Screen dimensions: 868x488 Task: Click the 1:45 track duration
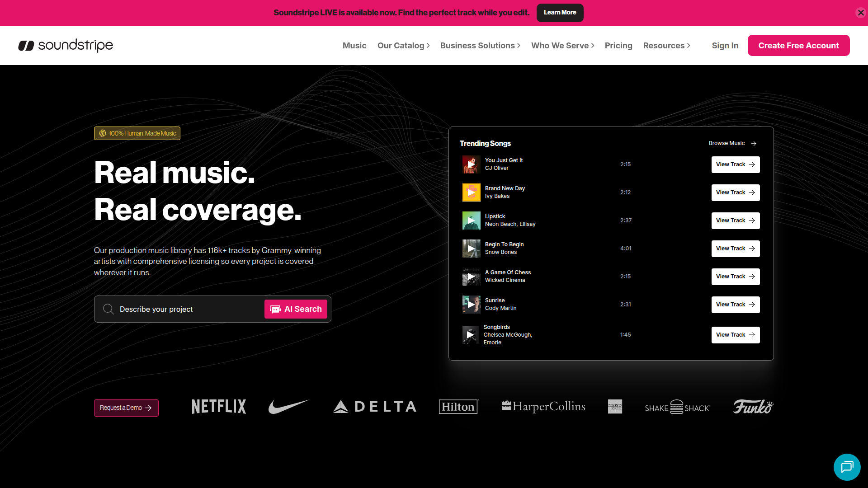[625, 335]
